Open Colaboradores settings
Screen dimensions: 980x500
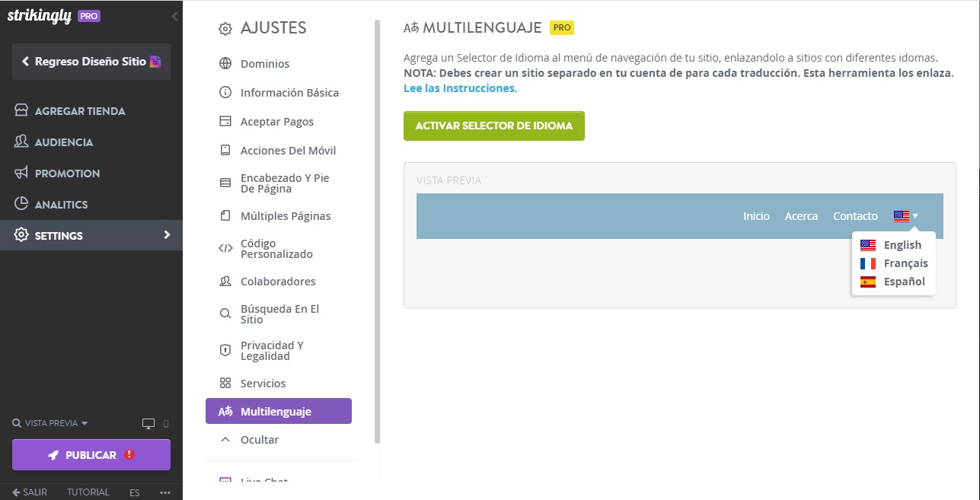279,282
